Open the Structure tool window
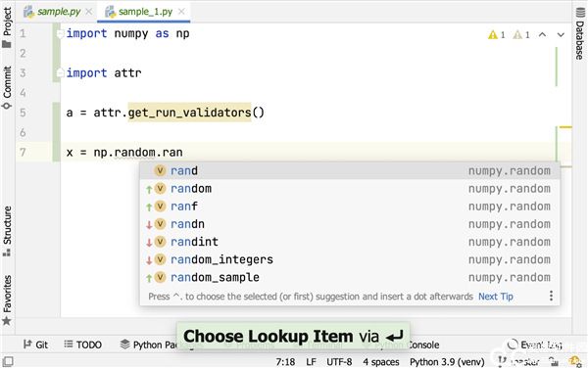Image resolution: width=588 pixels, height=368 pixels. [x=7, y=230]
